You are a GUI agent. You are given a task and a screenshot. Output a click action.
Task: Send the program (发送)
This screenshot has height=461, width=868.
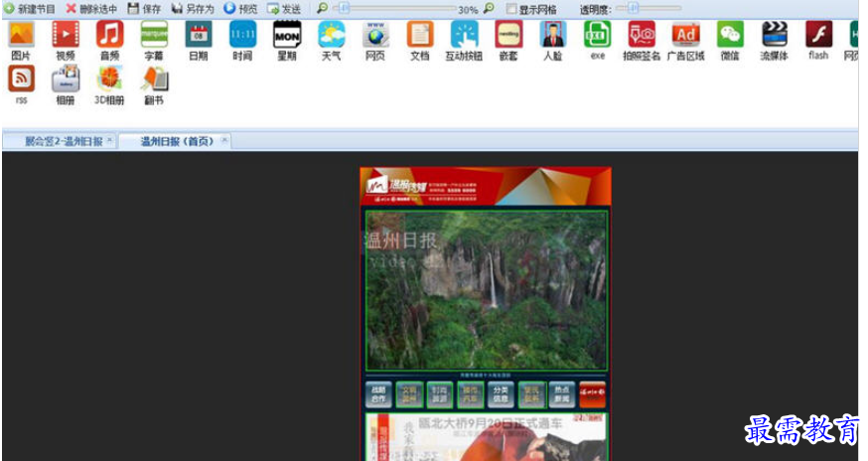click(284, 8)
